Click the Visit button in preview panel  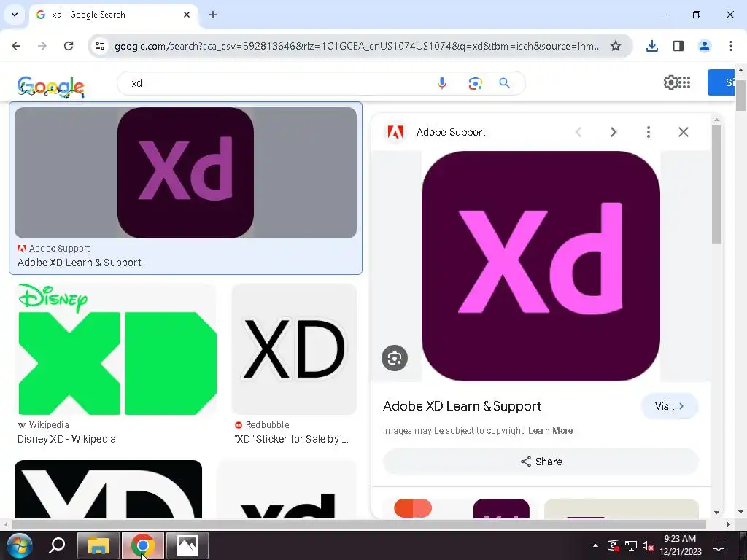(670, 406)
